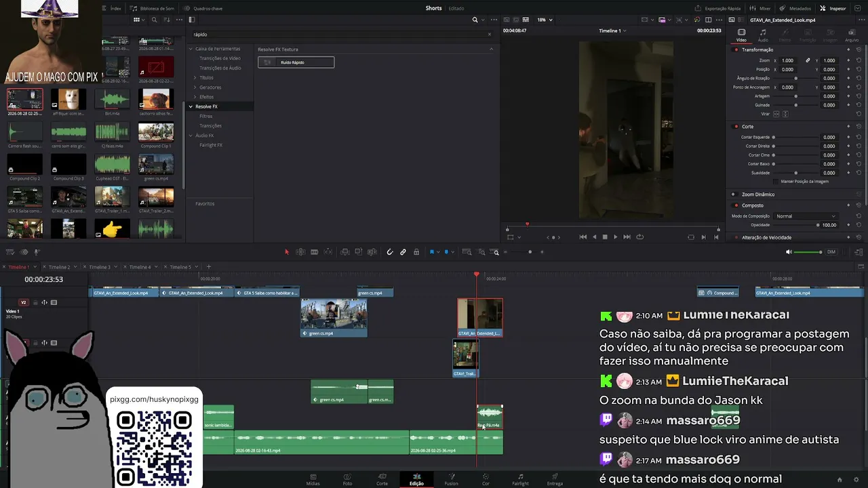Toggle the zoom link chain icon

tap(808, 60)
